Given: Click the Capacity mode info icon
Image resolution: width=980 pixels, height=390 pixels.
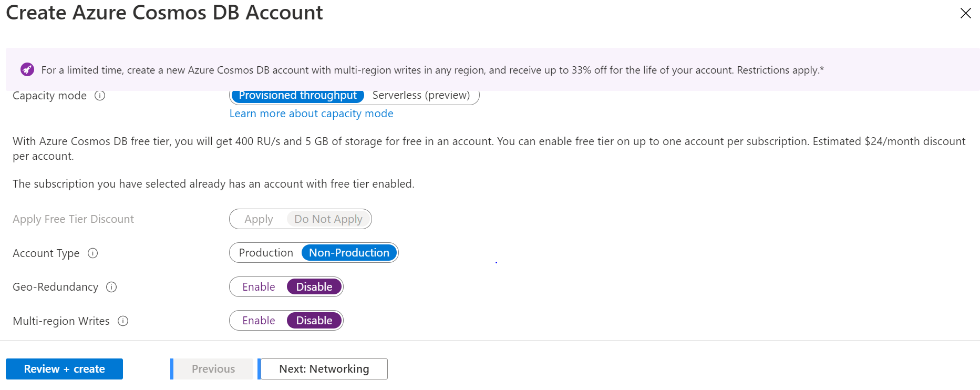Looking at the screenshot, I should (100, 96).
